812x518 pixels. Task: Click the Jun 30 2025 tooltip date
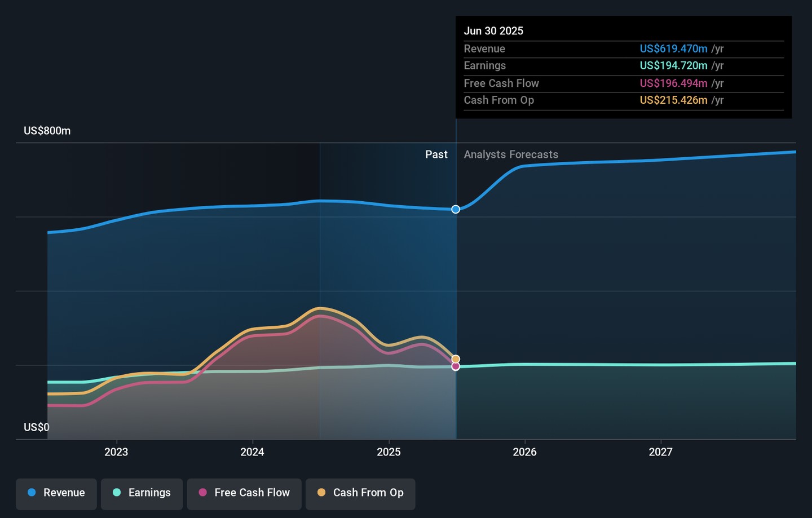point(493,31)
